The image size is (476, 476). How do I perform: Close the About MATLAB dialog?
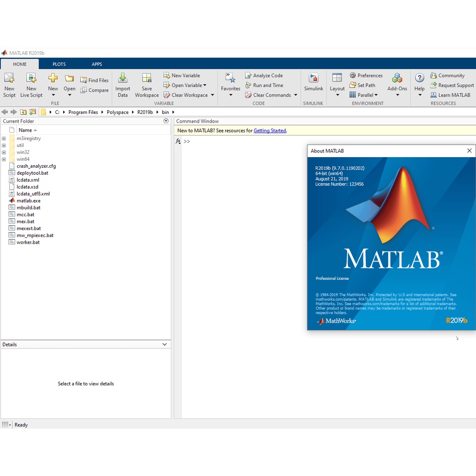tap(469, 151)
